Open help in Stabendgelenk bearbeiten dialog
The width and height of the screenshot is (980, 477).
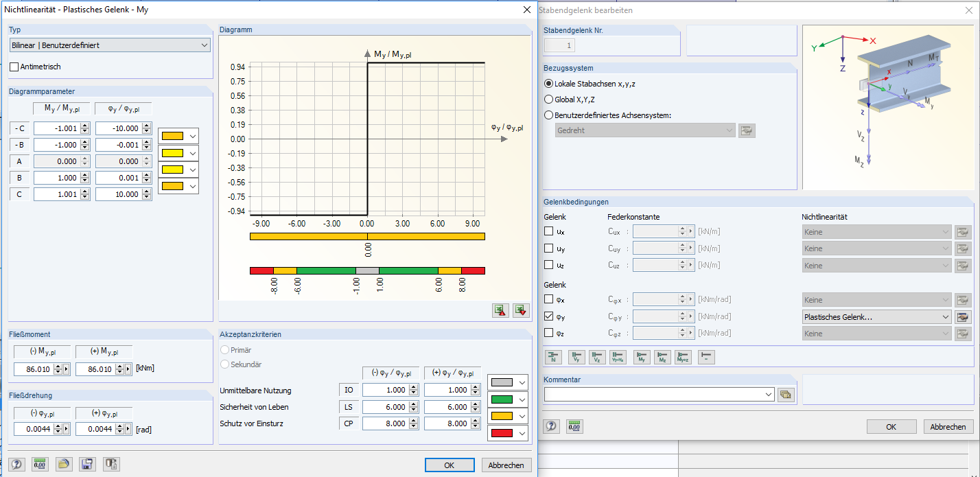552,426
